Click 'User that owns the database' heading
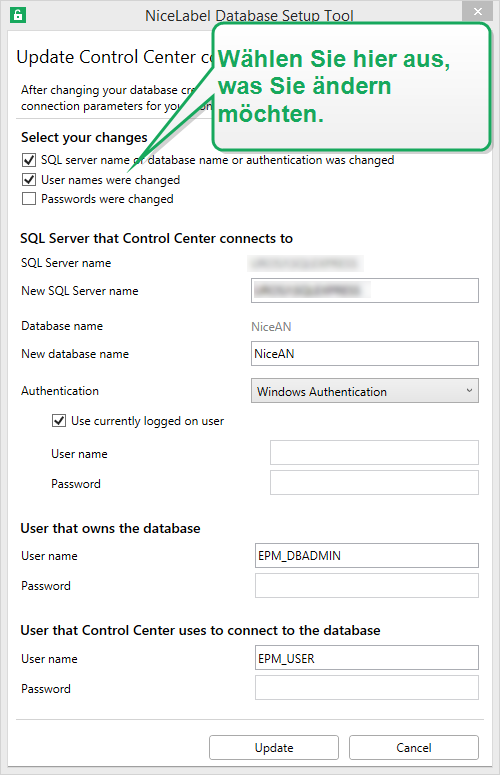This screenshot has height=775, width=500. click(x=110, y=528)
